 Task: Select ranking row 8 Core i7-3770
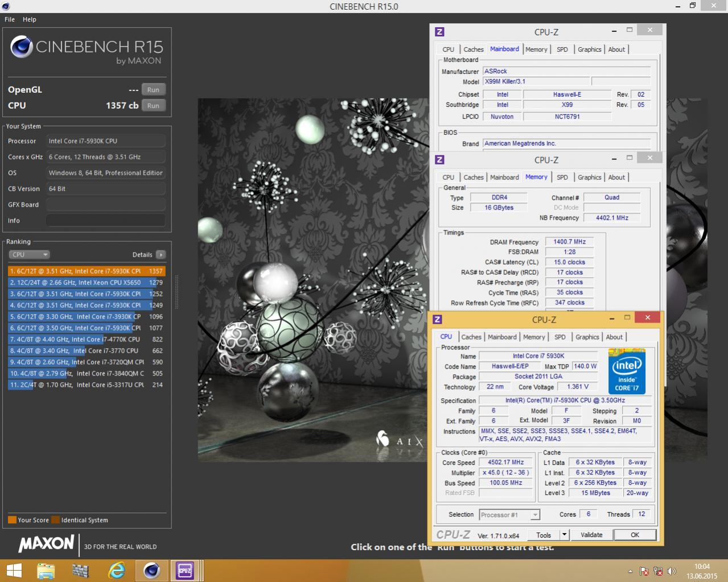pos(86,351)
